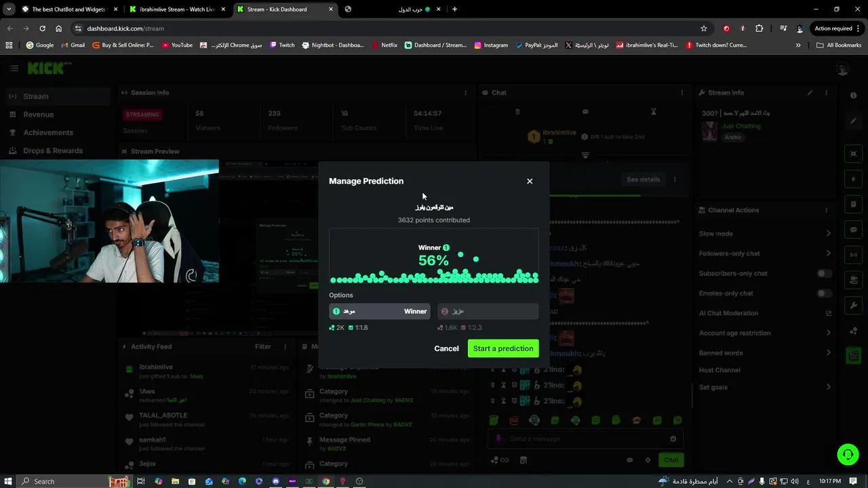Viewport: 868px width, 488px height.
Task: Open Session Info three-dot menu
Action: [x=465, y=93]
